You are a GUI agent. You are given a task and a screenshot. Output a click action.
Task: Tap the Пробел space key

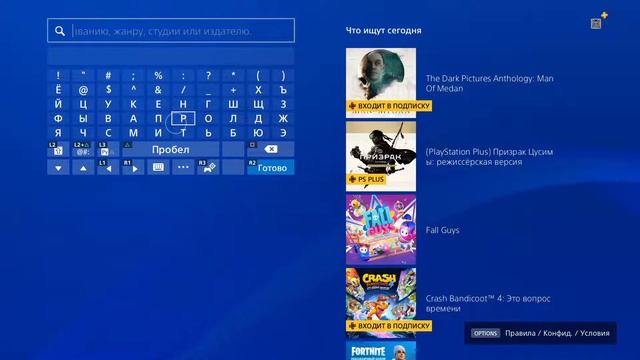171,149
